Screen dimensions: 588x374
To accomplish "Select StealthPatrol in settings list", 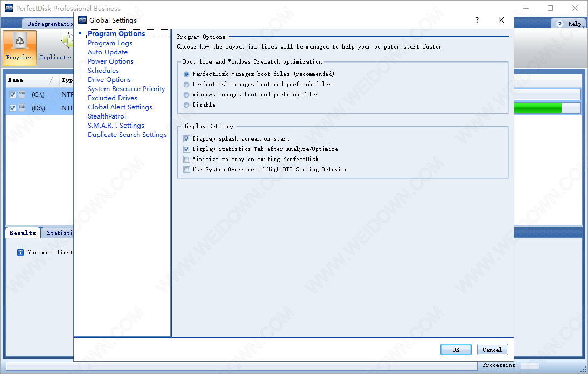I will click(107, 116).
